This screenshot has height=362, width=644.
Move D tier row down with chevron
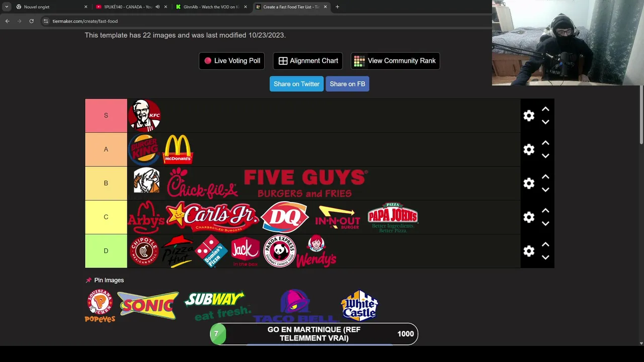click(545, 257)
